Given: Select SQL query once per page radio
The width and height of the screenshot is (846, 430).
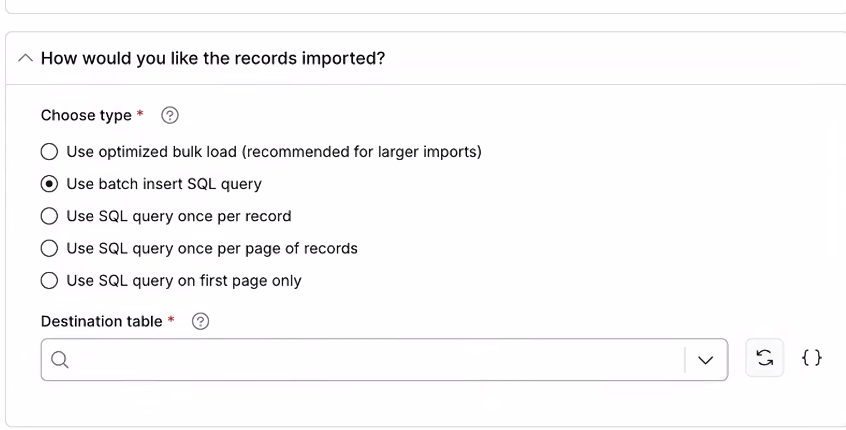Looking at the screenshot, I should click(x=49, y=249).
